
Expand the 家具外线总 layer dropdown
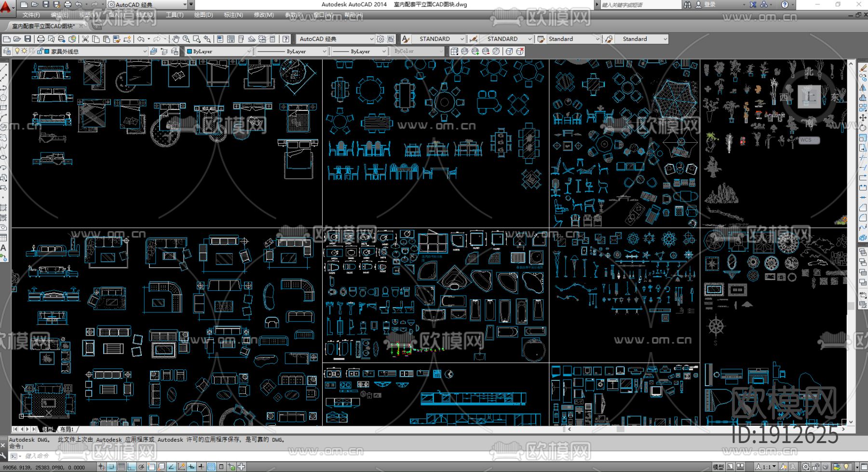click(145, 51)
